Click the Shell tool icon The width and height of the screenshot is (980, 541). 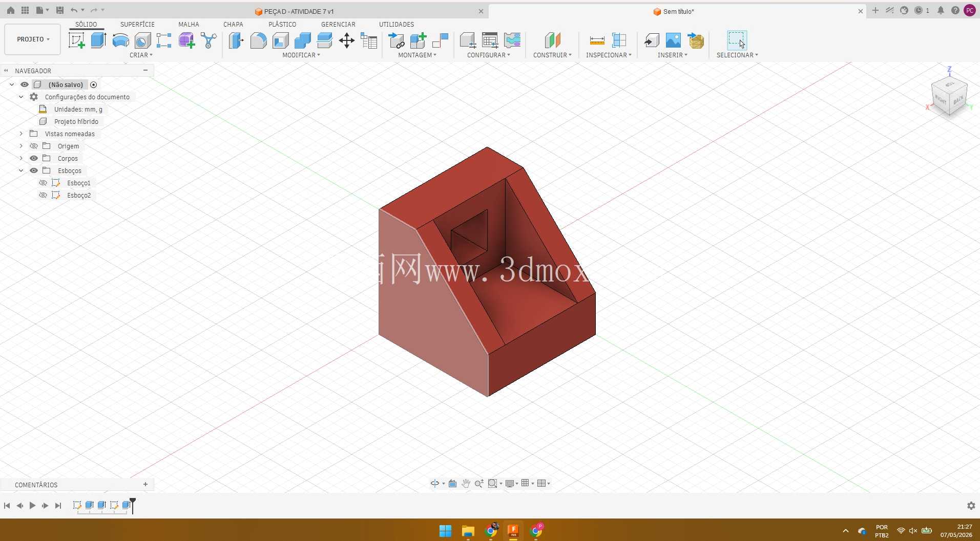point(281,40)
